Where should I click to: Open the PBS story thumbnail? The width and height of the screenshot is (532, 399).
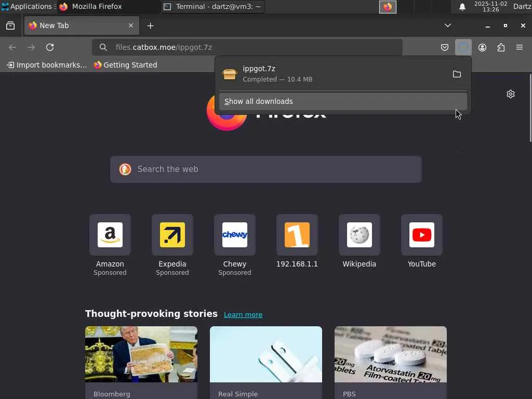(391, 354)
